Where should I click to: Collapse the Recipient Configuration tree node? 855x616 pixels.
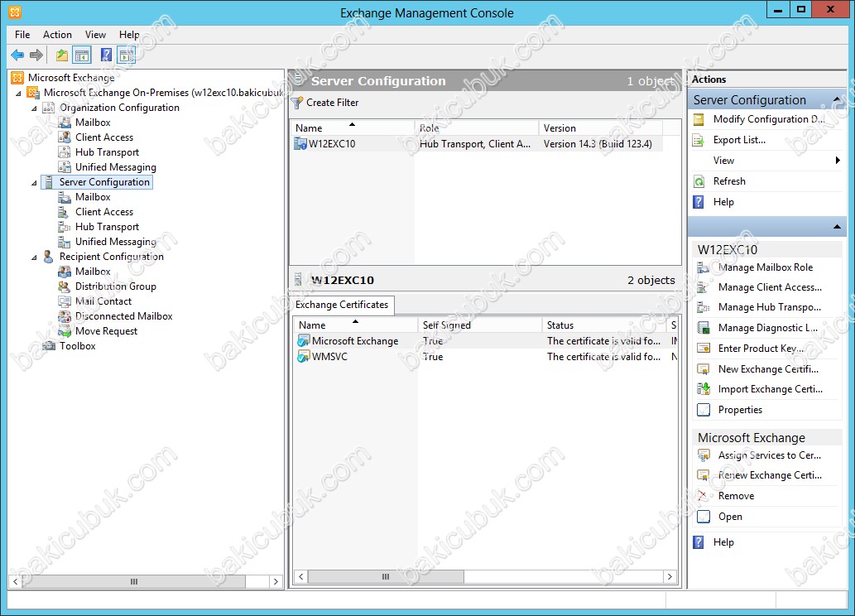pos(34,257)
